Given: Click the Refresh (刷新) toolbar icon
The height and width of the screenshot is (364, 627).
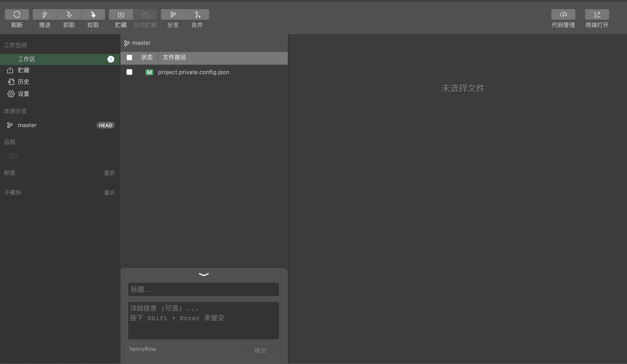Looking at the screenshot, I should (17, 14).
